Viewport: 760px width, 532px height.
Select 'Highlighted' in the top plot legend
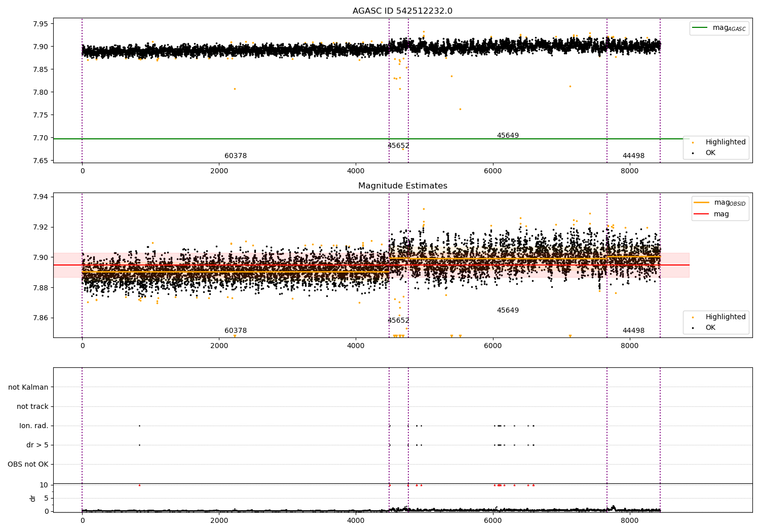726,142
